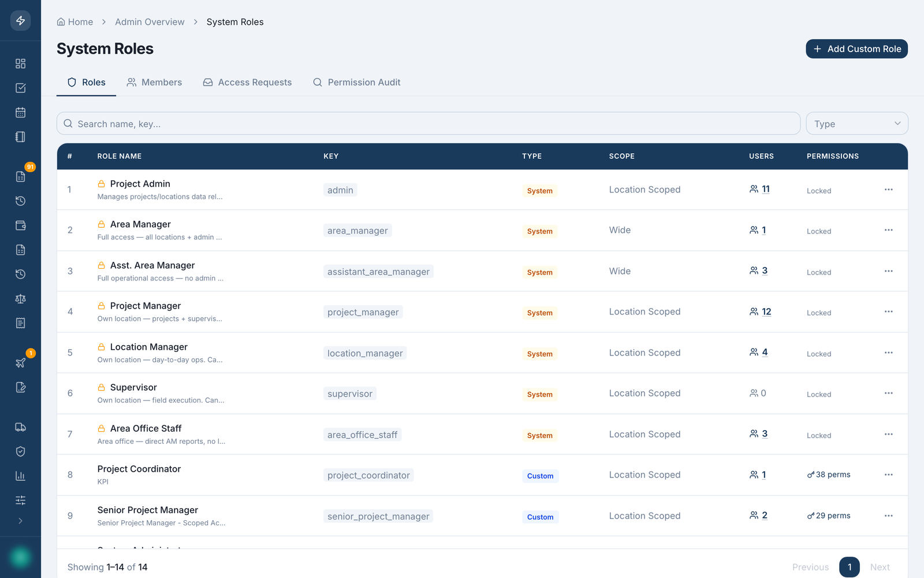Open the wallet icon in sidebar

click(20, 225)
